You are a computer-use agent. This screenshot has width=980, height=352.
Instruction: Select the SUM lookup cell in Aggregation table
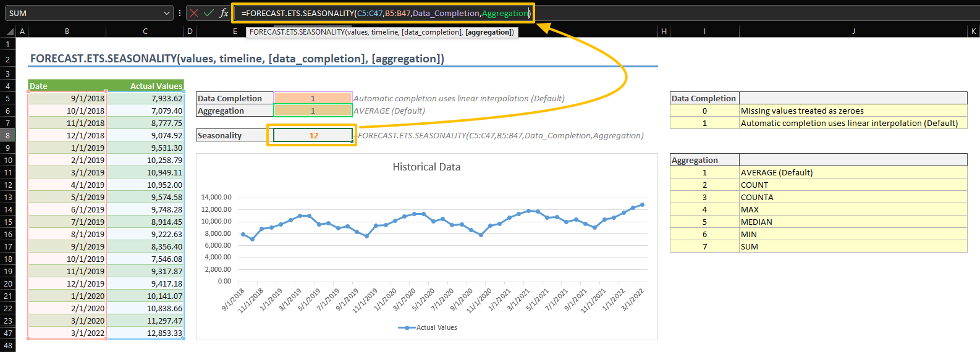pyautogui.click(x=853, y=246)
